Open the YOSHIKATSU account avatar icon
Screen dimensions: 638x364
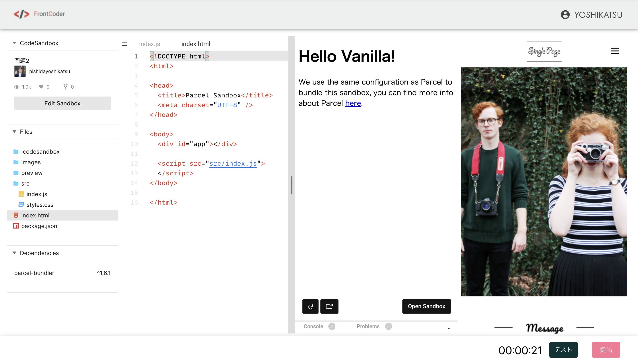click(565, 15)
